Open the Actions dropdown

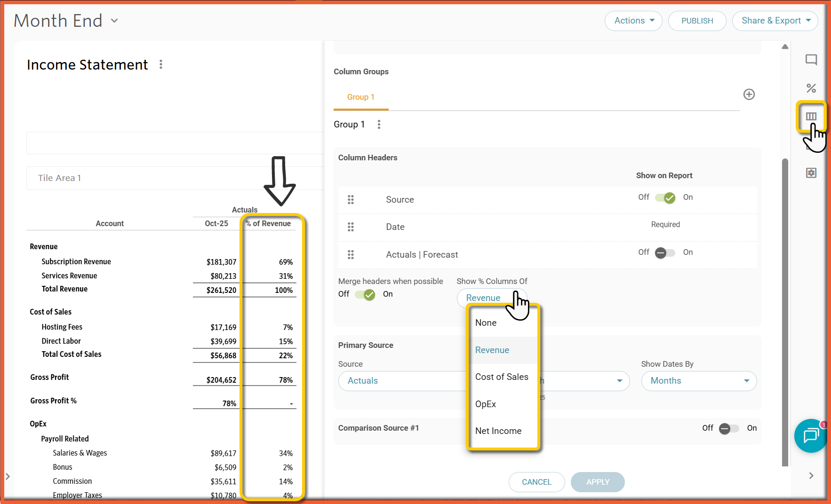point(633,21)
